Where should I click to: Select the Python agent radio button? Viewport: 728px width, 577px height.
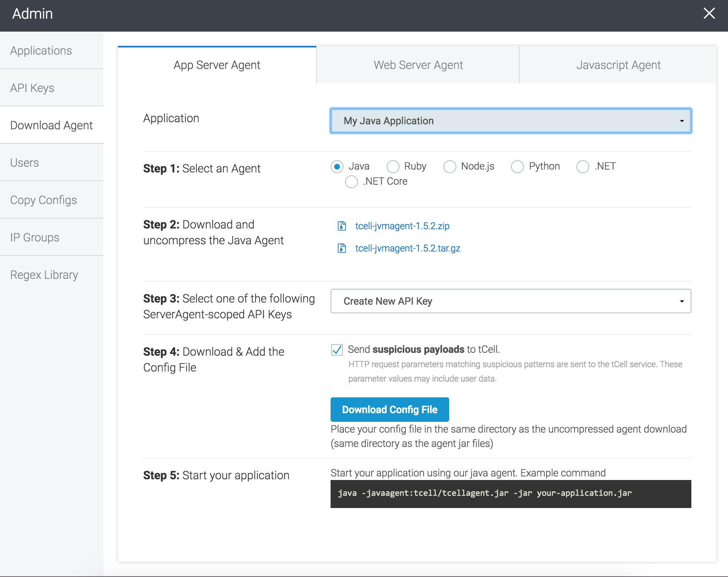pos(517,167)
